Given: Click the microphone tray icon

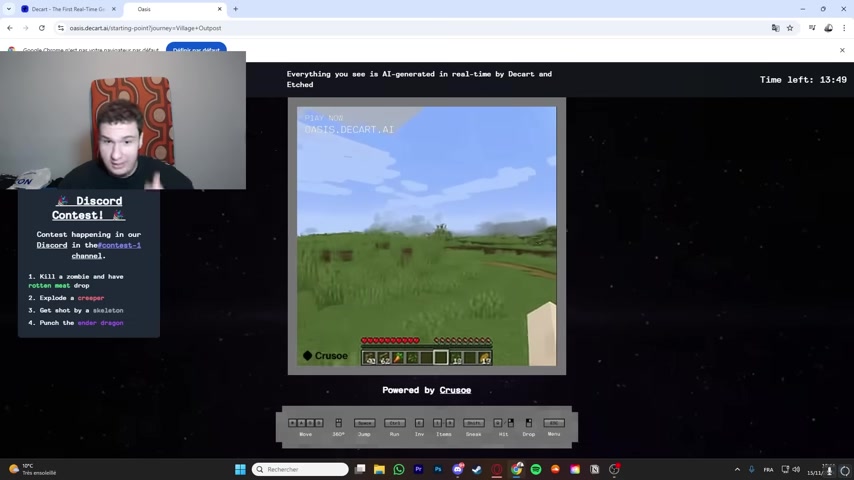Looking at the screenshot, I should [x=752, y=469].
